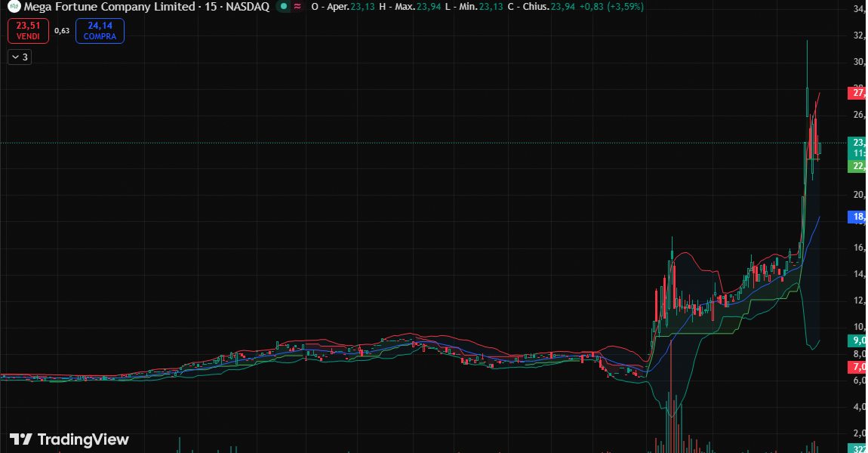Viewport: 868px width, 453px height.
Task: Click the green 22 price label on axis
Action: click(x=857, y=166)
